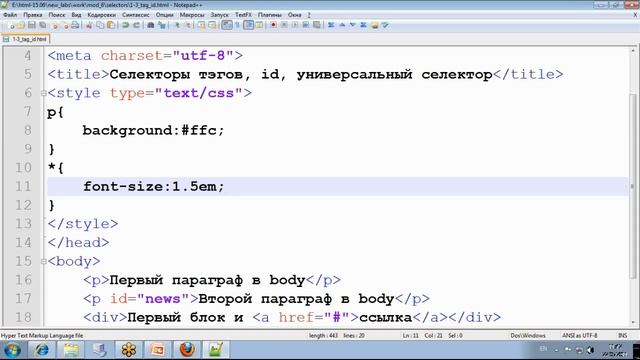Open the ? help menu
This screenshot has height=360, width=640.
point(309,15)
